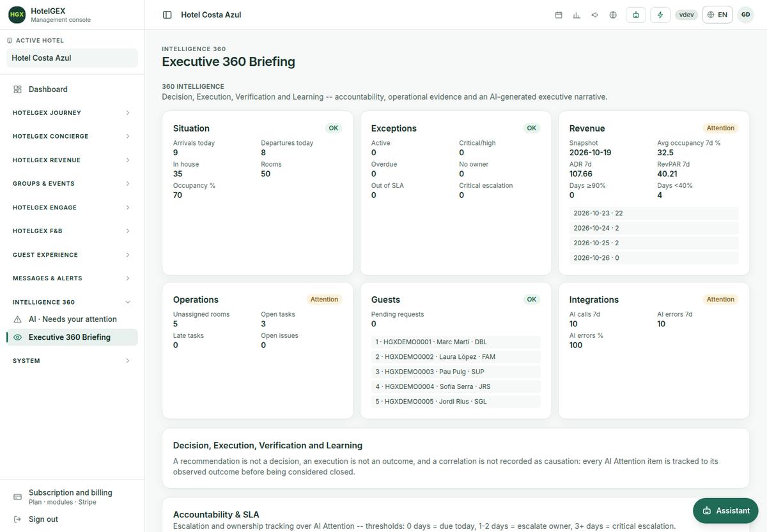Select guest row HGXDEMO0004 Sofia Serra
The height and width of the screenshot is (532, 767).
[456, 387]
